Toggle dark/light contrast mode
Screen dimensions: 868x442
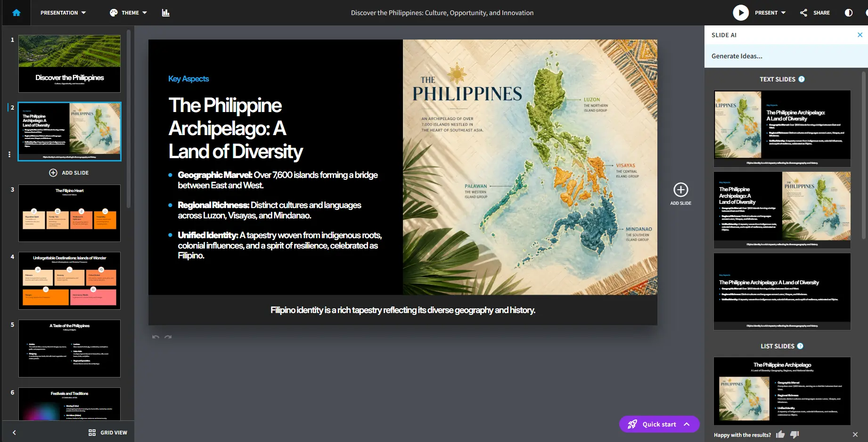tap(849, 13)
